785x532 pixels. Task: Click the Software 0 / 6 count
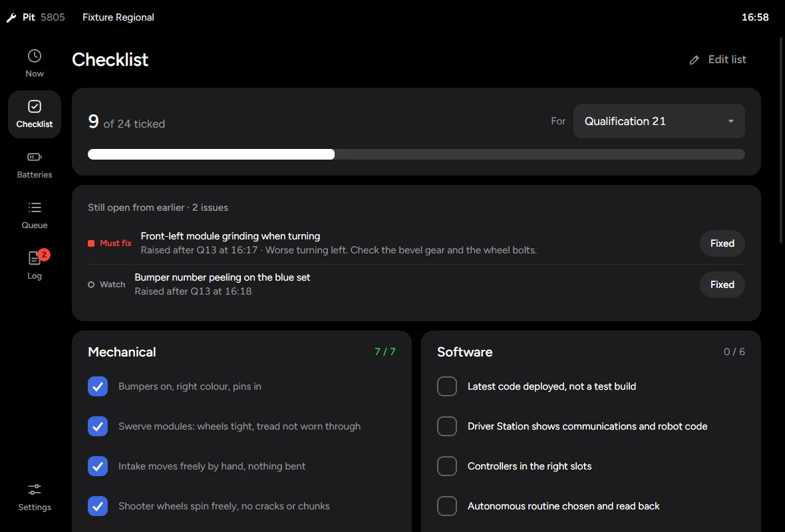[734, 352]
